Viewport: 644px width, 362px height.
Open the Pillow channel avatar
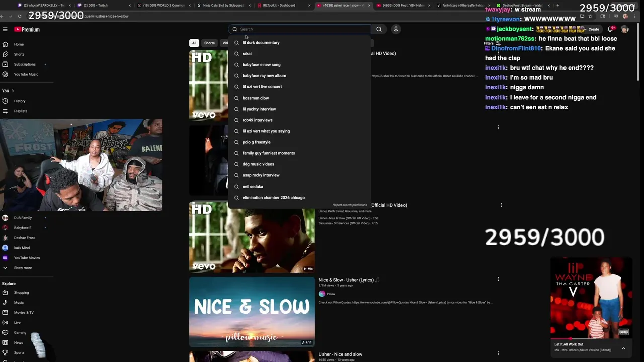point(322,294)
